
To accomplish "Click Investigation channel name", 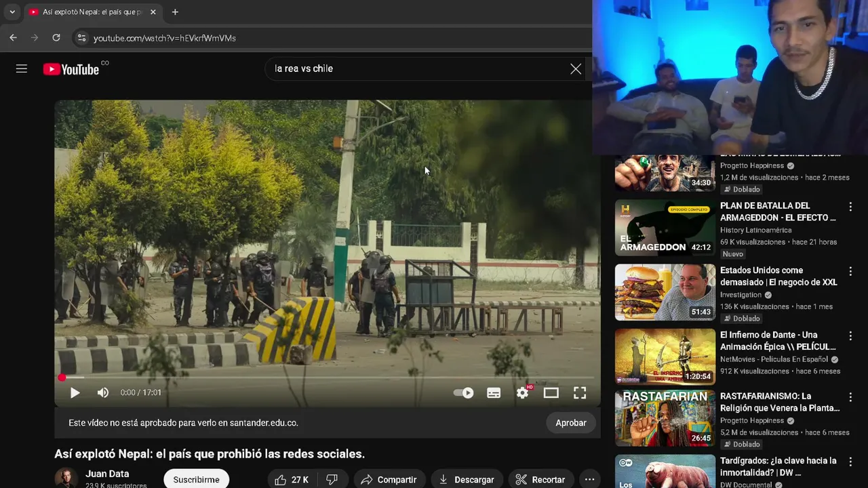I will 741,295.
